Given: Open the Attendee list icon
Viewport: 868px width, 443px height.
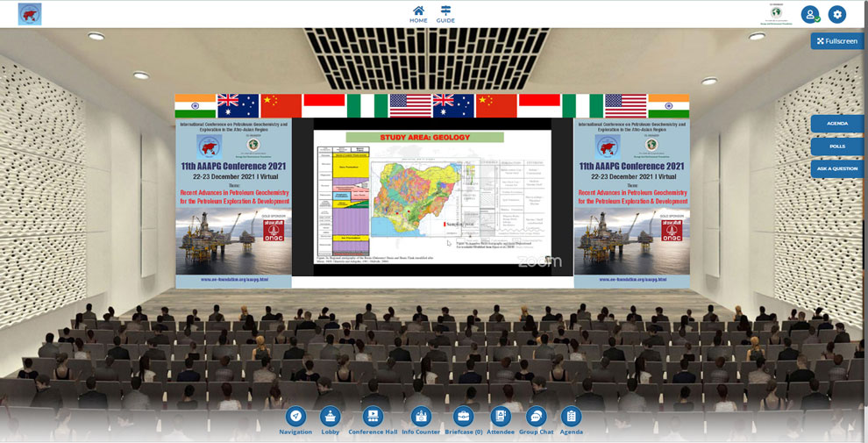Looking at the screenshot, I should (x=501, y=421).
